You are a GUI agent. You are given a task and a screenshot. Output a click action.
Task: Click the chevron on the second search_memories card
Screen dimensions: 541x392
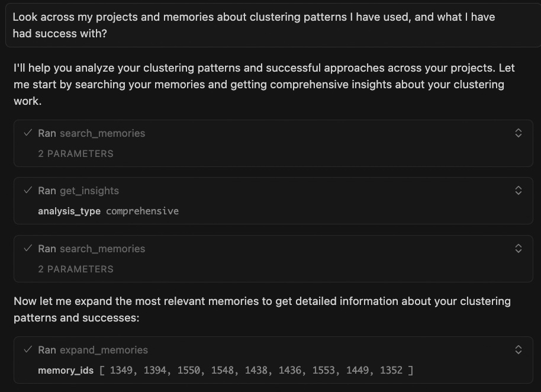click(x=519, y=249)
